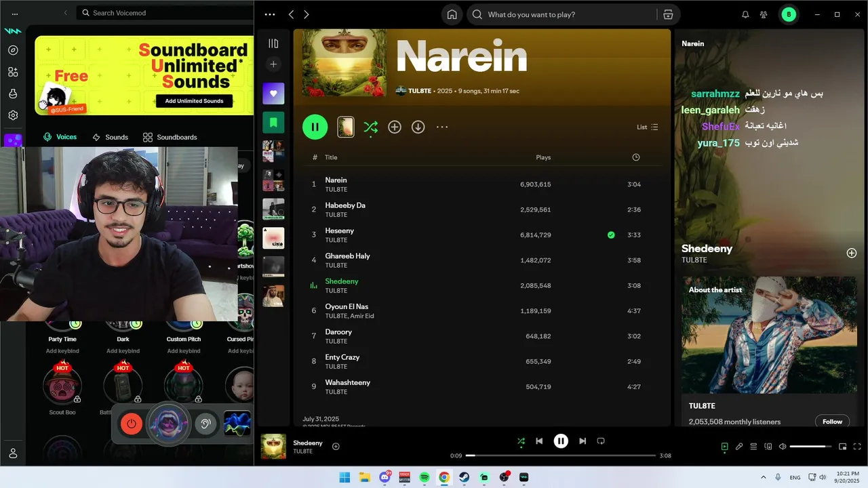This screenshot has height=488, width=868.
Task: Open Amir Eid artist link
Action: 362,316
